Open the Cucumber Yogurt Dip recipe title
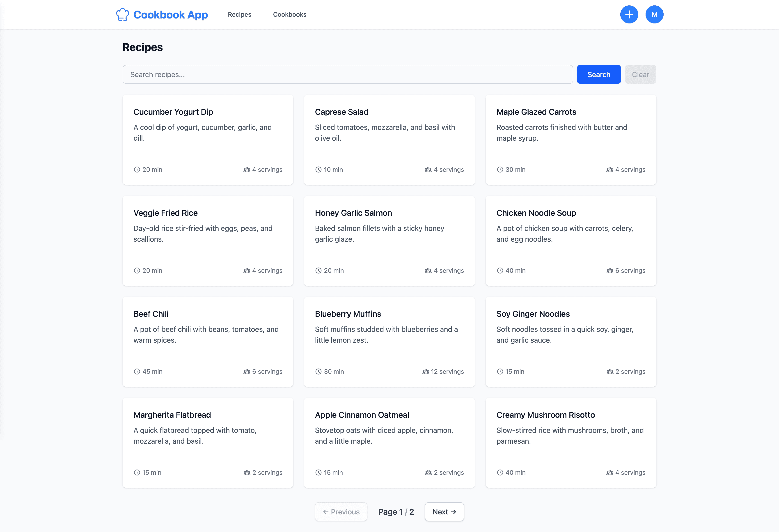779x532 pixels. (173, 112)
